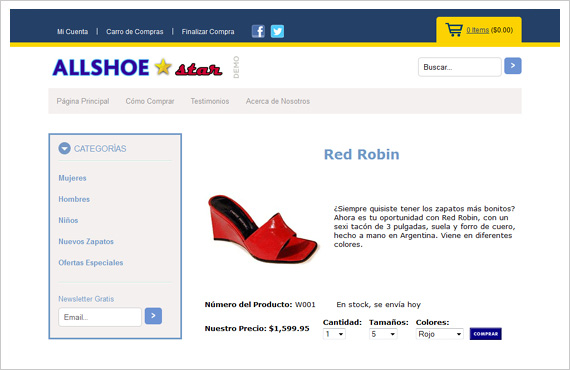
Task: Open the Colores dropdown showing Rojo
Action: [439, 334]
